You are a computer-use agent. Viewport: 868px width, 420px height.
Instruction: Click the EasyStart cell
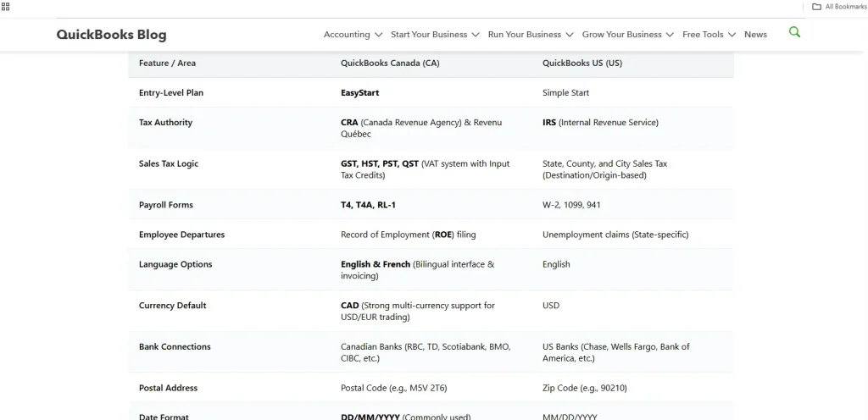359,93
